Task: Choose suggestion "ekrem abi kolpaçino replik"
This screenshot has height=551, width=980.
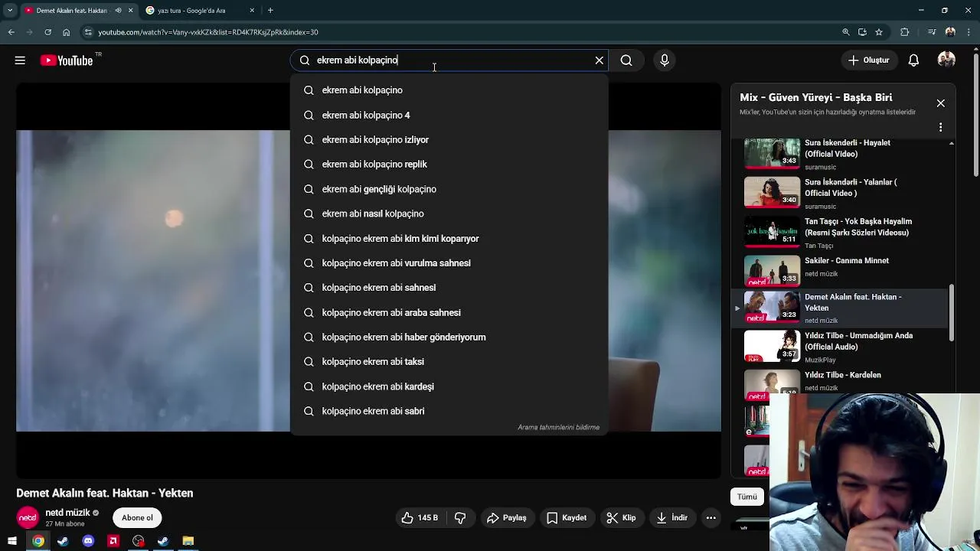Action: [449, 165]
